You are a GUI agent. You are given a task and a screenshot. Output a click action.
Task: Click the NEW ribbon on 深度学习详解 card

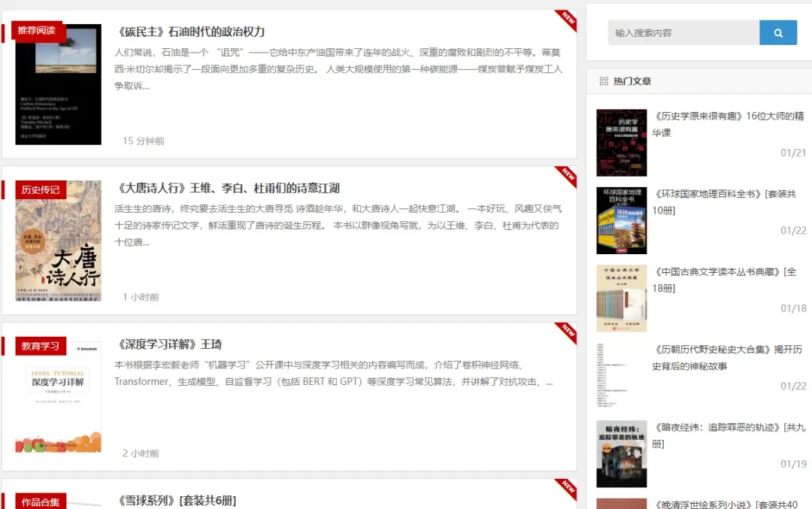coord(567,332)
